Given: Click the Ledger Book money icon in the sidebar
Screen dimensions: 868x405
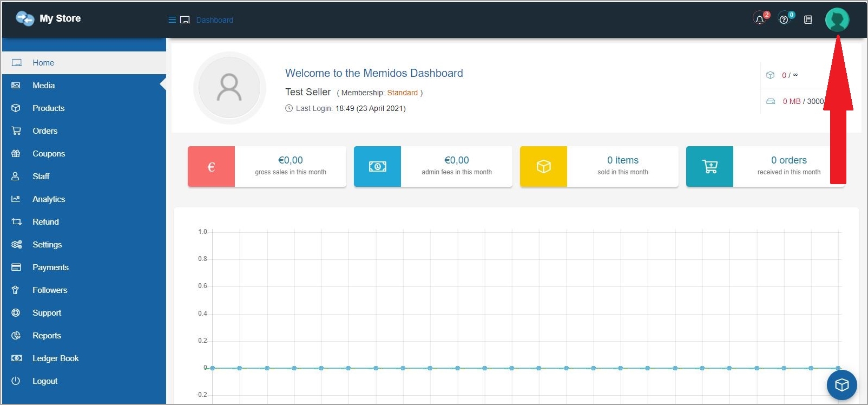Looking at the screenshot, I should coord(17,358).
